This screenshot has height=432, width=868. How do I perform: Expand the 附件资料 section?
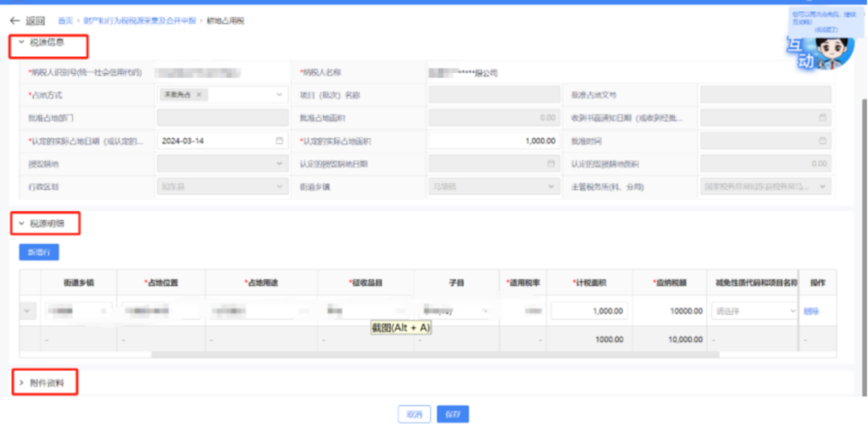(x=22, y=383)
